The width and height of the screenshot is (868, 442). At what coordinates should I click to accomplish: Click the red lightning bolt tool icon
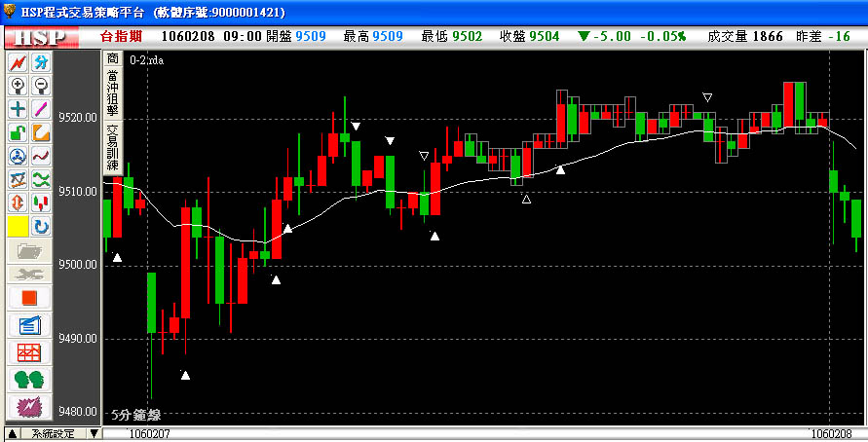pyautogui.click(x=19, y=63)
